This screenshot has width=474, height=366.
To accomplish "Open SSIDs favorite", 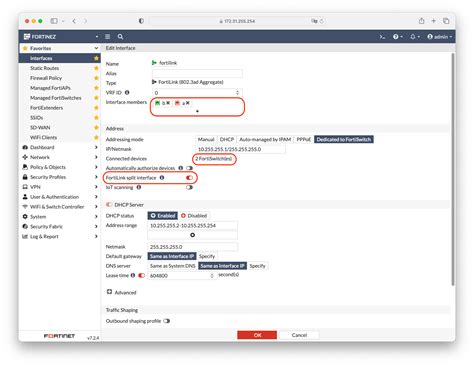I will tap(37, 118).
